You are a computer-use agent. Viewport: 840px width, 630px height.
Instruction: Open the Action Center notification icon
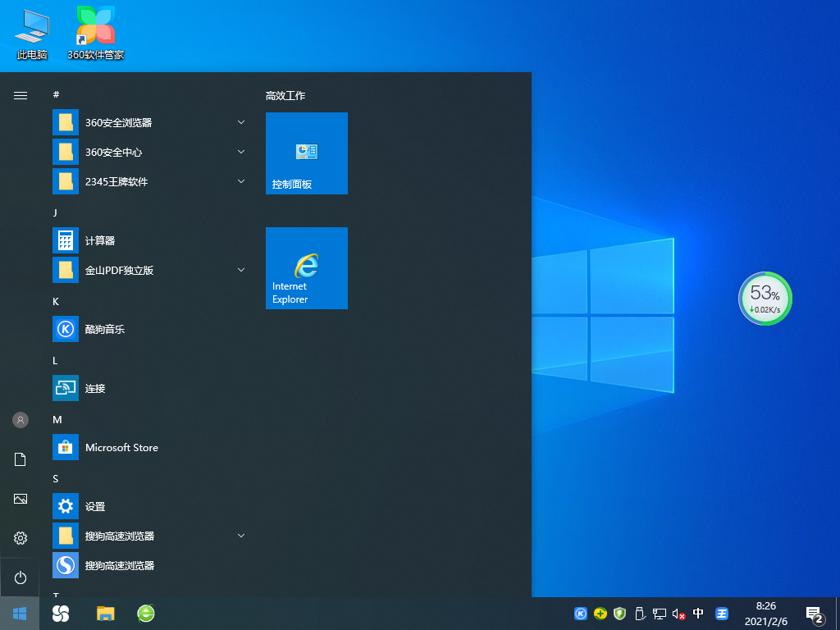coord(813,613)
